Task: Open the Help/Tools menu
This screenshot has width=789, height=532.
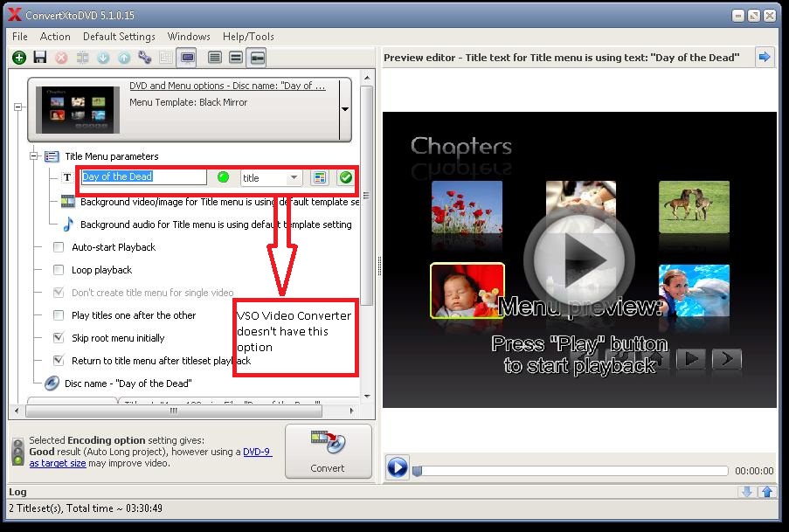Action: pyautogui.click(x=248, y=36)
